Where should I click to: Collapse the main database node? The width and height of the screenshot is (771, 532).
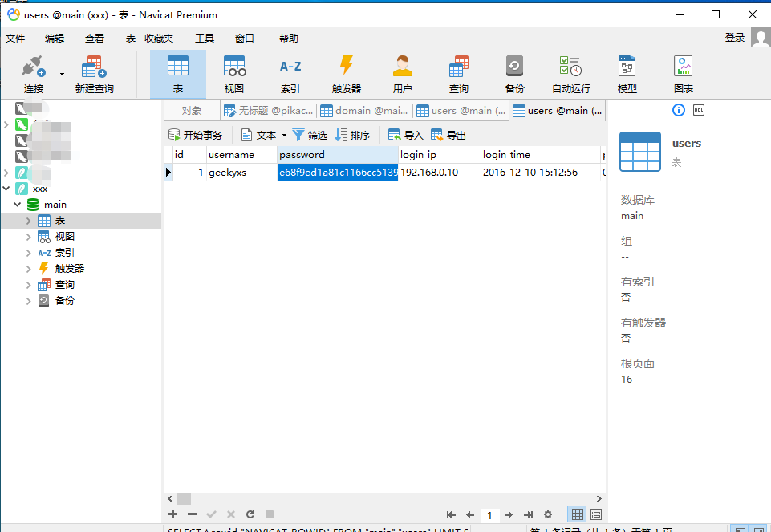pyautogui.click(x=17, y=205)
